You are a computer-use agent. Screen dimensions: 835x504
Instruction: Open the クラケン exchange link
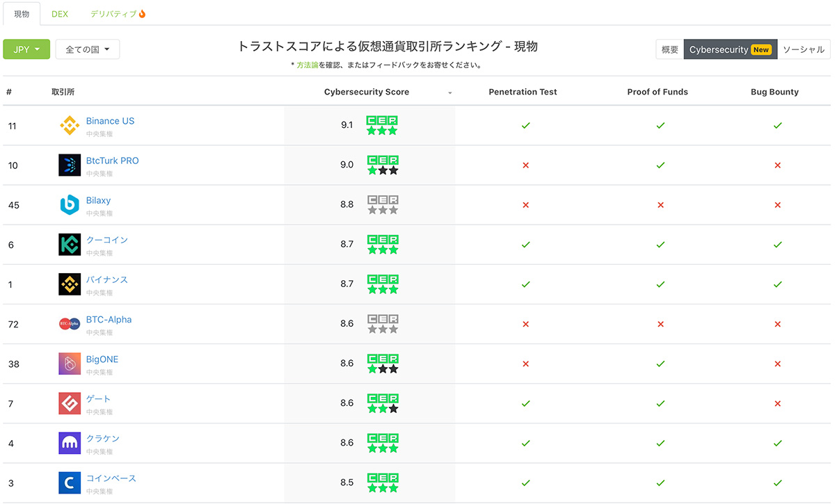(103, 439)
